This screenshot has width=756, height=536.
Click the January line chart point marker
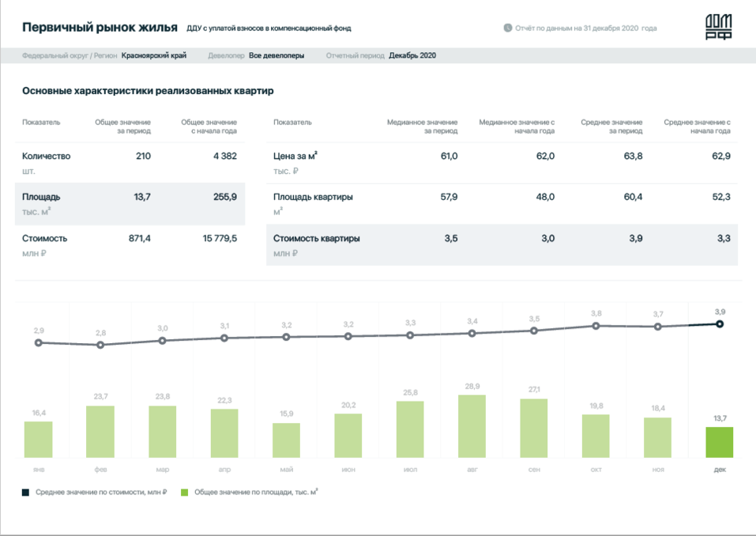point(38,343)
